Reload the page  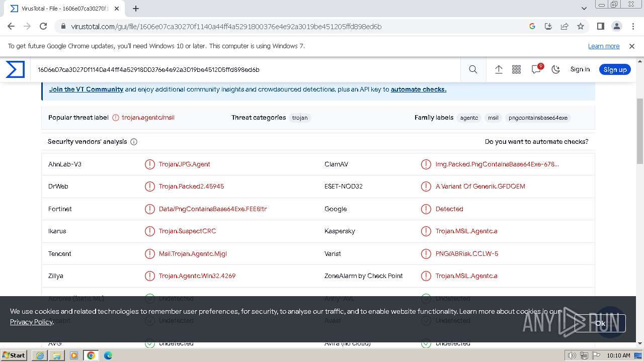pyautogui.click(x=43, y=26)
